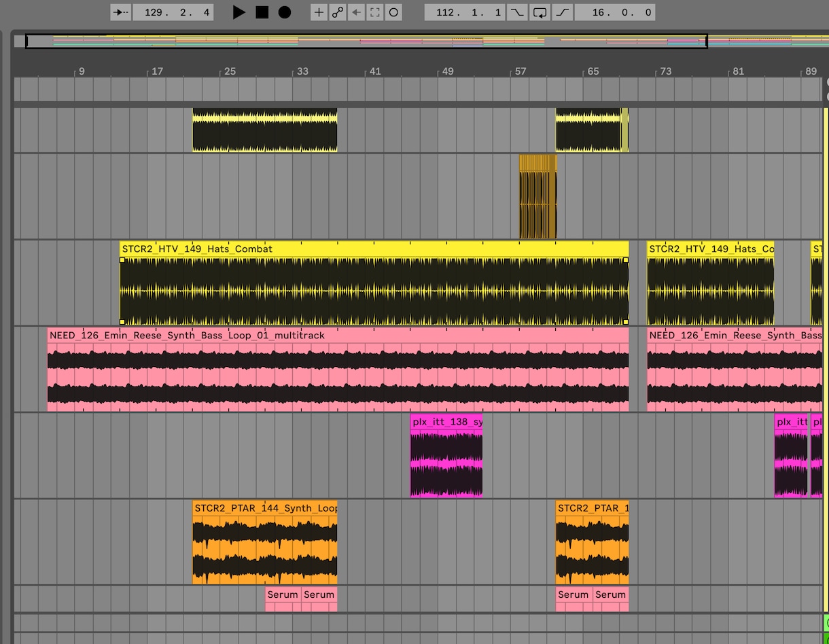829x644 pixels.
Task: Toggle the Punch-Out switch
Action: tap(563, 12)
